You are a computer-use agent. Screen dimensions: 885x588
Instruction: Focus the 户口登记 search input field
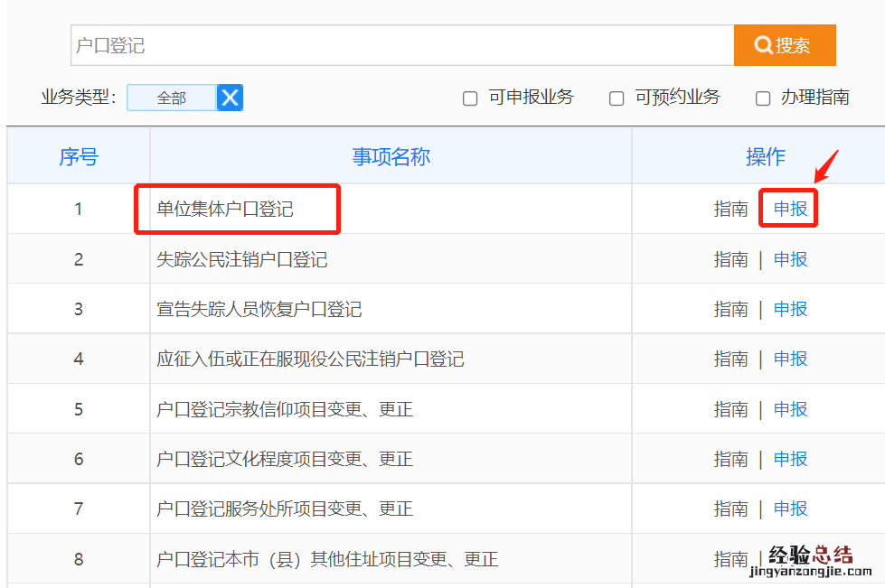[x=402, y=45]
